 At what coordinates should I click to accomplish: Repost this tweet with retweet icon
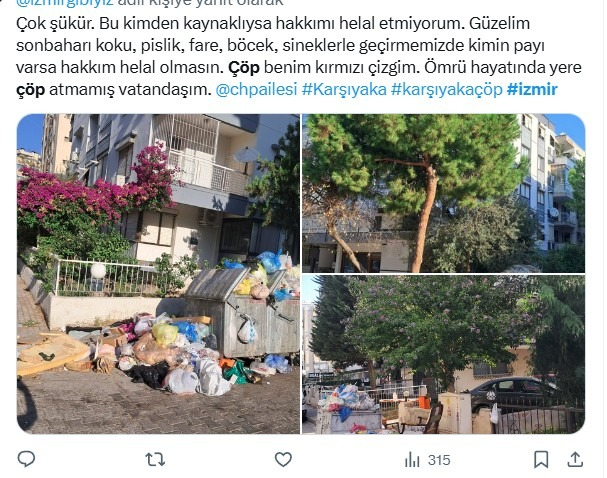click(x=155, y=460)
